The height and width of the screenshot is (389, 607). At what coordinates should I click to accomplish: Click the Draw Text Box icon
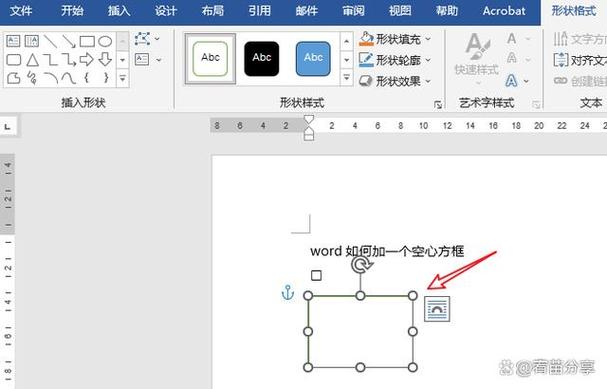pyautogui.click(x=142, y=60)
